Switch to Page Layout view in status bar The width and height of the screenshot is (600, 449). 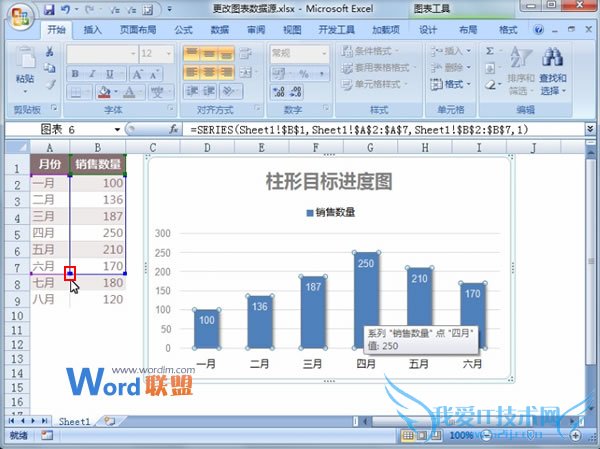[421, 435]
